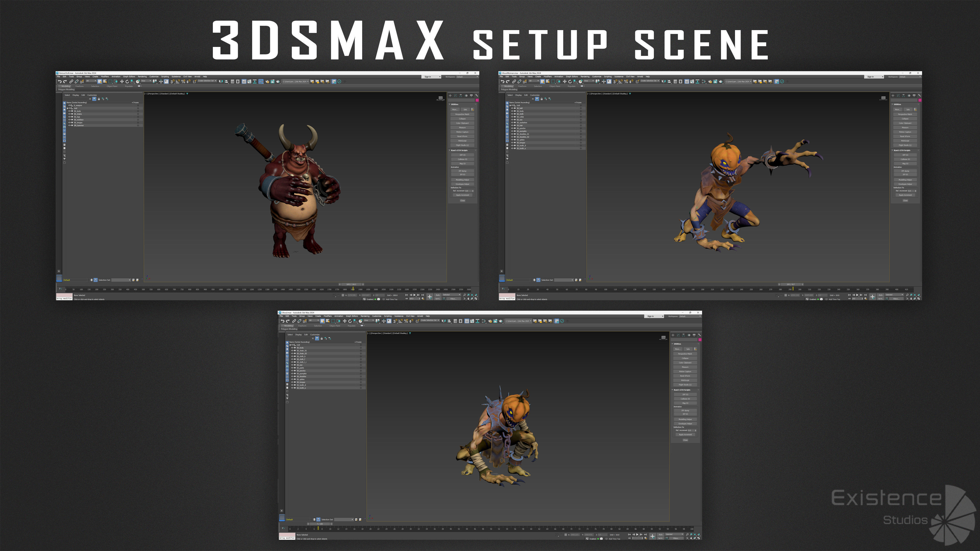Open the Rendering menu in the GhoulWoman.max window
Screen dimensions: 980x551
tap(585, 77)
